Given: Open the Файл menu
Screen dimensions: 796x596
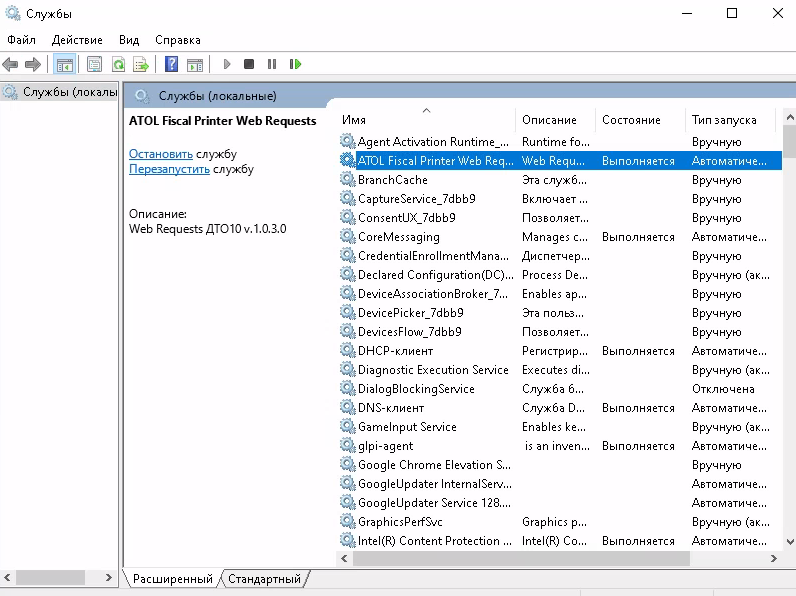Looking at the screenshot, I should (x=21, y=40).
